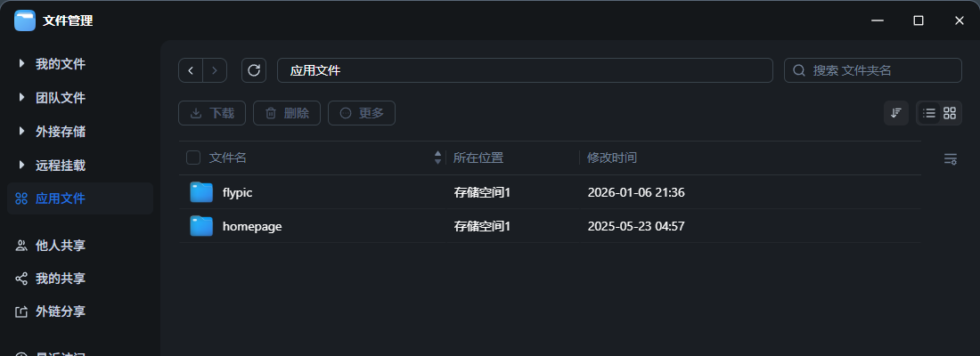Tick the select-all checkbox in header

coord(193,158)
